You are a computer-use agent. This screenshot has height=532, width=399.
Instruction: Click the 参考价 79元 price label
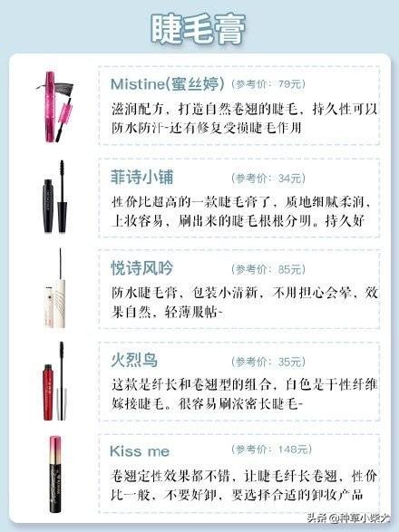[x=268, y=84]
